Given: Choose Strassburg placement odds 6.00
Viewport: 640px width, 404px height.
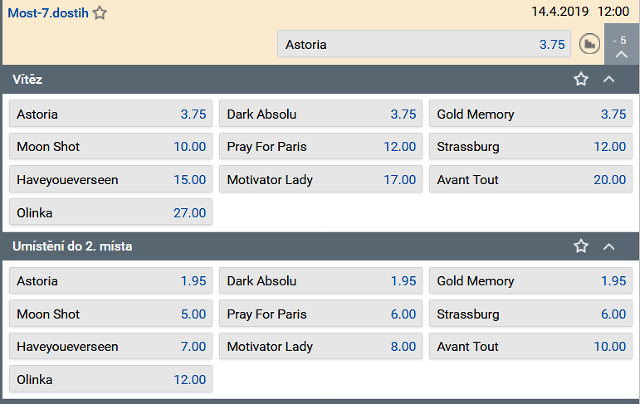Looking at the screenshot, I should point(531,314).
